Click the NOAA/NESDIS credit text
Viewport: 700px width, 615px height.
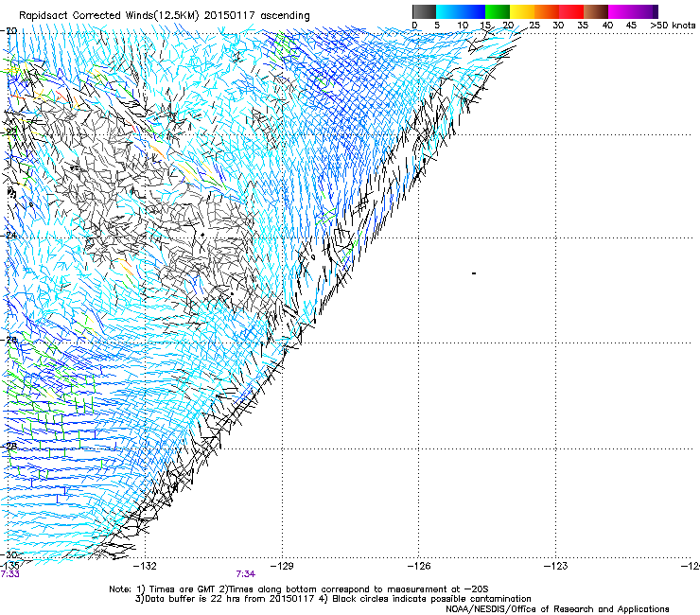pos(557,609)
